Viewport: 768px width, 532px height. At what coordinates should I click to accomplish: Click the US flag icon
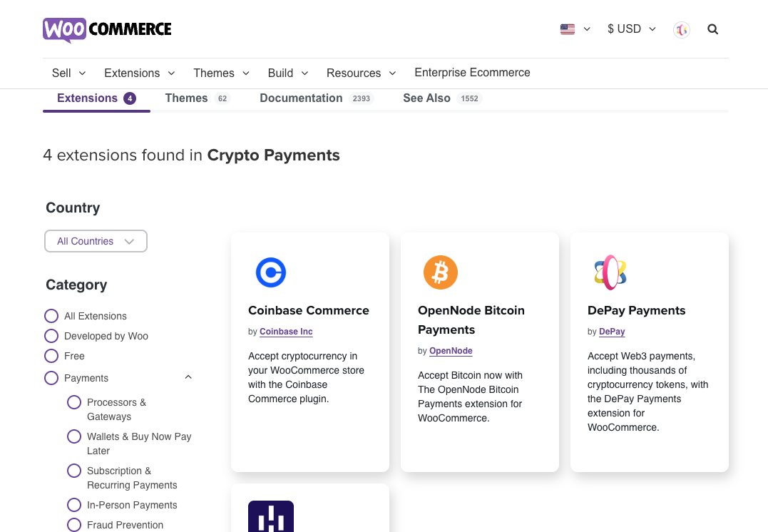pyautogui.click(x=567, y=29)
